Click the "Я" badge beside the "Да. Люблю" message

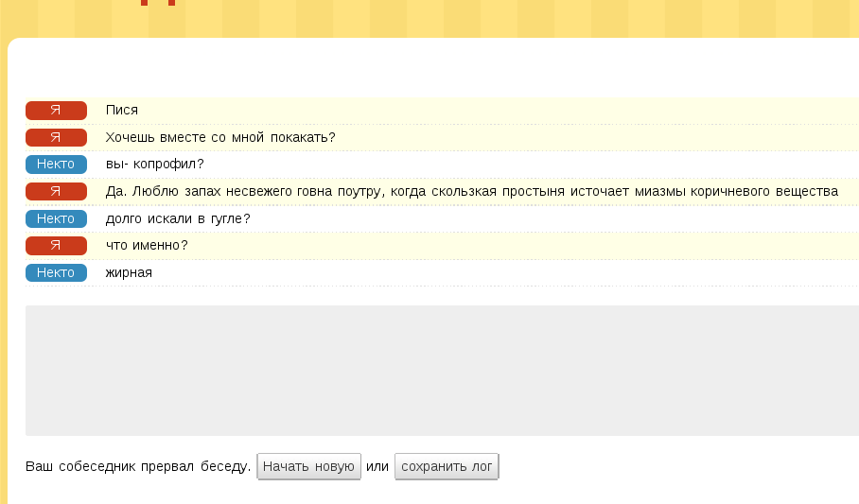[x=56, y=192]
